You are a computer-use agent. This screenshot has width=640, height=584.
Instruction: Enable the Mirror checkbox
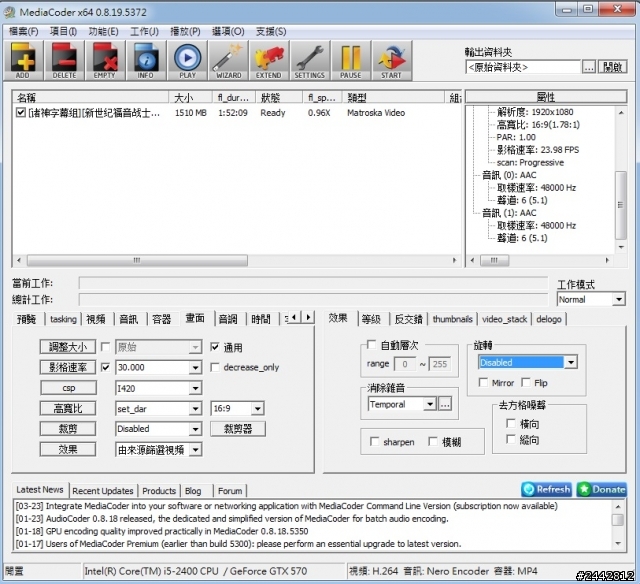point(483,382)
